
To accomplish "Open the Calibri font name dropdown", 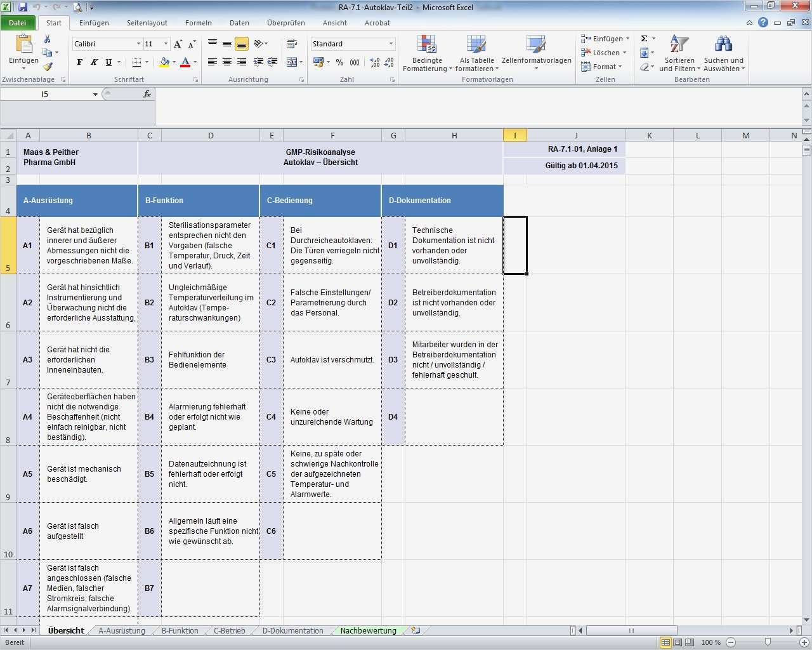I will pyautogui.click(x=138, y=44).
